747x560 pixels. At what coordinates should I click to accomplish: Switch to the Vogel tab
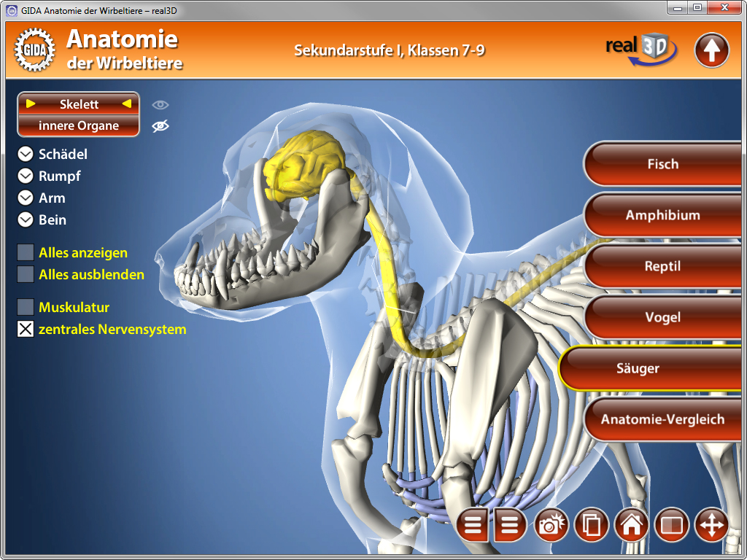pyautogui.click(x=662, y=317)
